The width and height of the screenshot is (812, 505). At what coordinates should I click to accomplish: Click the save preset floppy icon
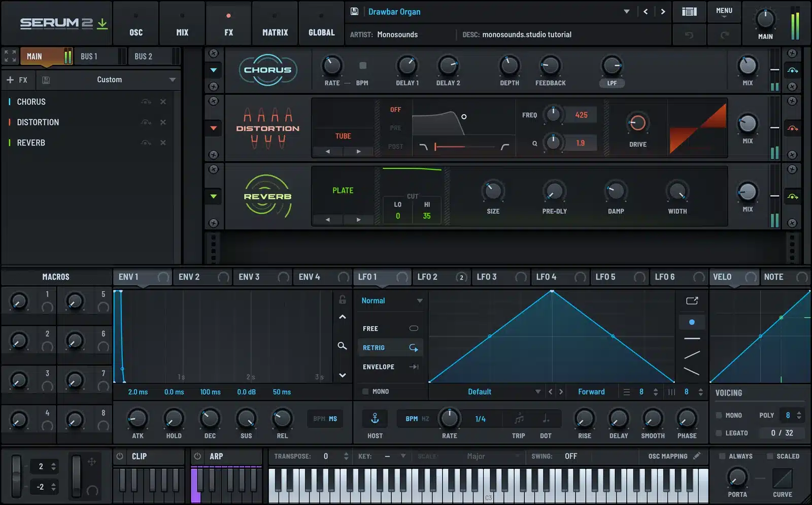(x=355, y=12)
